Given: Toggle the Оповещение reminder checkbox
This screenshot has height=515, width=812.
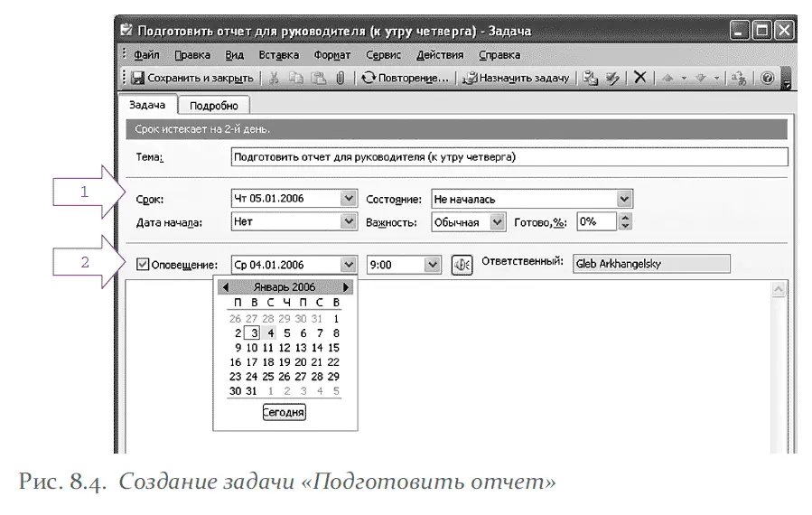Looking at the screenshot, I should pyautogui.click(x=143, y=264).
